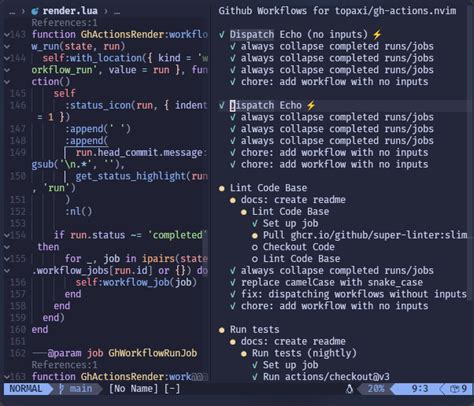This screenshot has height=406, width=474.
Task: Click the check icon before fix: dispatching workflows
Action: (233, 294)
